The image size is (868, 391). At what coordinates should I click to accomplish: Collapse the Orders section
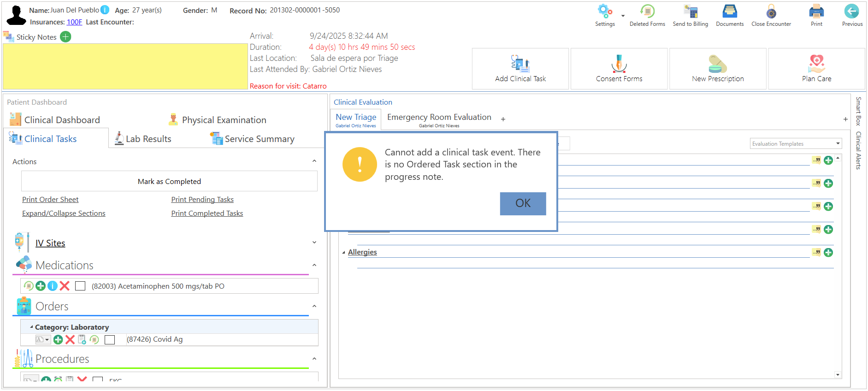tap(314, 306)
